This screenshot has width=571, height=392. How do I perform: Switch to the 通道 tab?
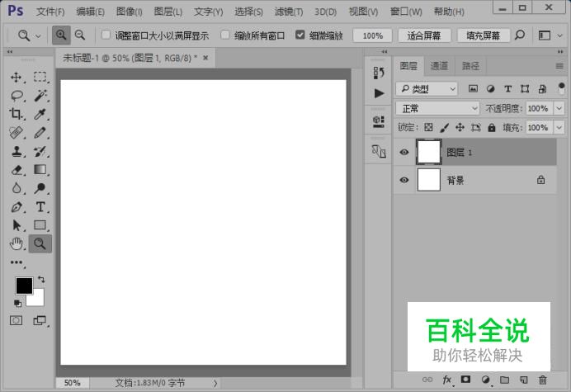click(x=439, y=66)
